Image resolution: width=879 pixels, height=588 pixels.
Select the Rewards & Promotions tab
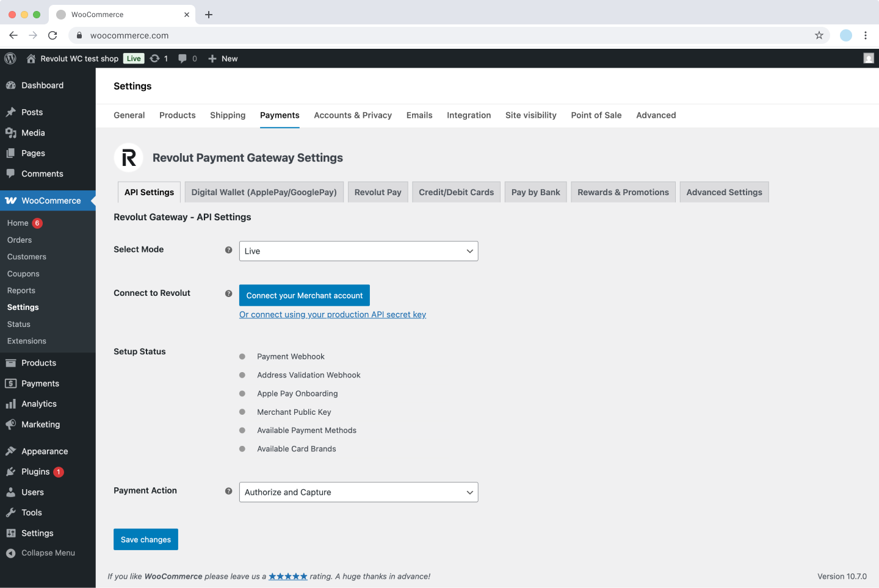623,192
